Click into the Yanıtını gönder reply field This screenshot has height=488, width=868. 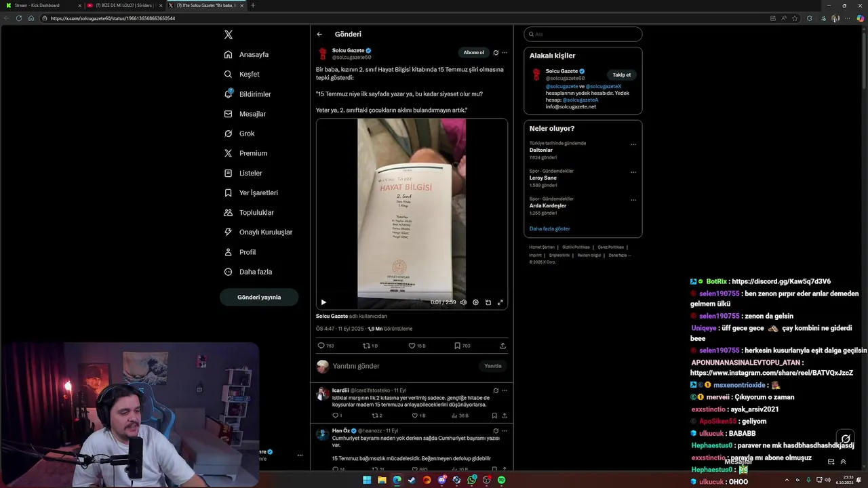[x=403, y=366]
